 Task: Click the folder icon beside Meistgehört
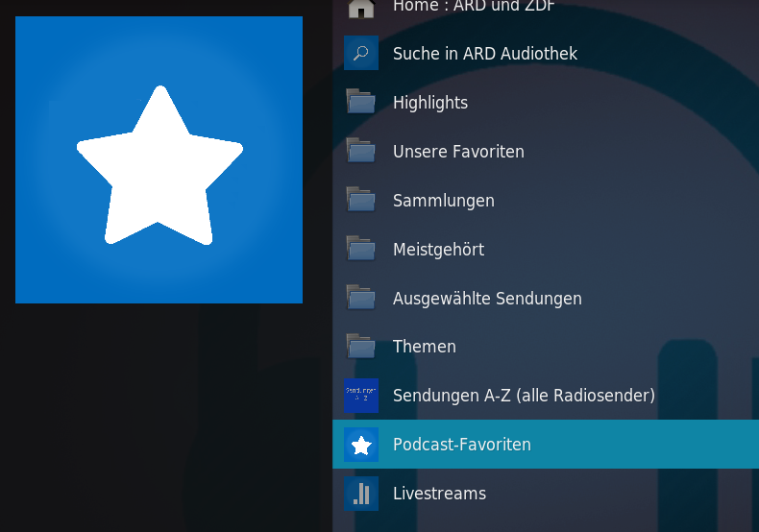tap(361, 248)
